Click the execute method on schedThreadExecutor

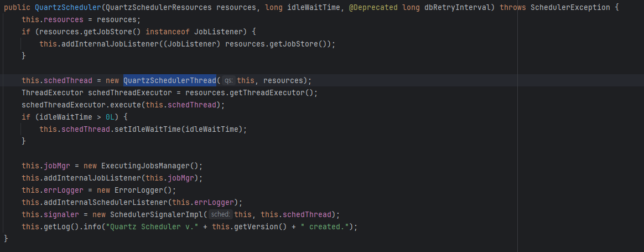pyautogui.click(x=126, y=105)
